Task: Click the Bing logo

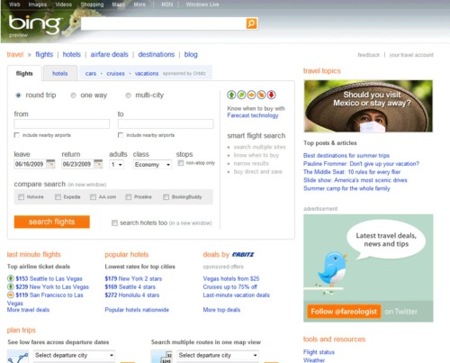Action: tap(35, 24)
